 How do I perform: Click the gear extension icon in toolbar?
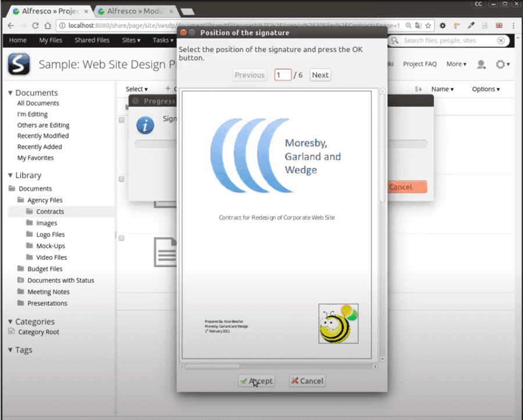click(x=443, y=26)
